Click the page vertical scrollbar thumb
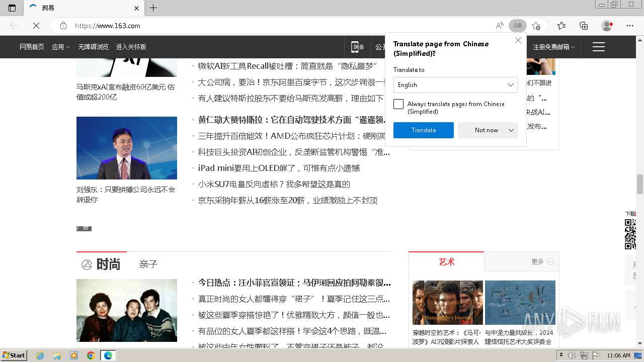Screen dimensions: 644x362 pos(640,184)
